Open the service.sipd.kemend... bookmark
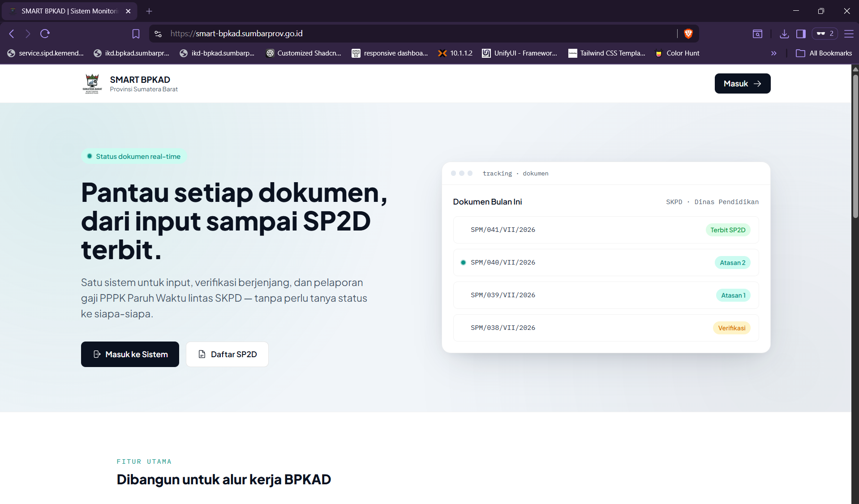Image resolution: width=859 pixels, height=504 pixels. tap(46, 53)
